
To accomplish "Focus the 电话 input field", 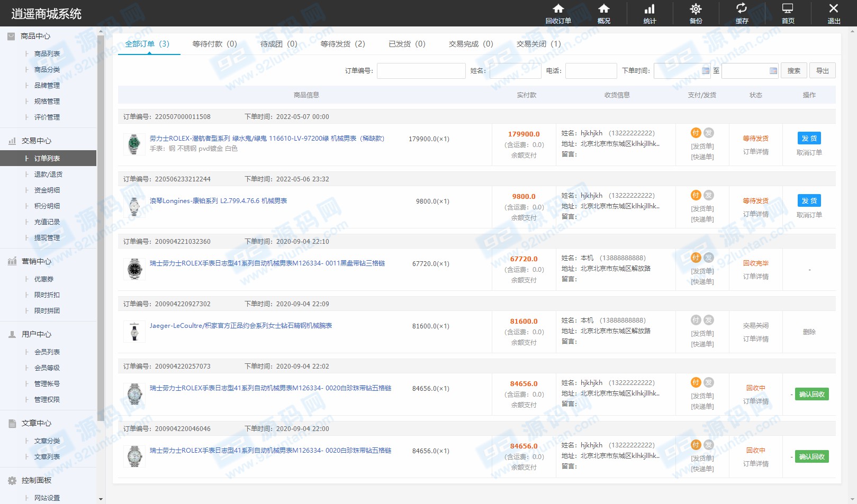I will pos(591,71).
